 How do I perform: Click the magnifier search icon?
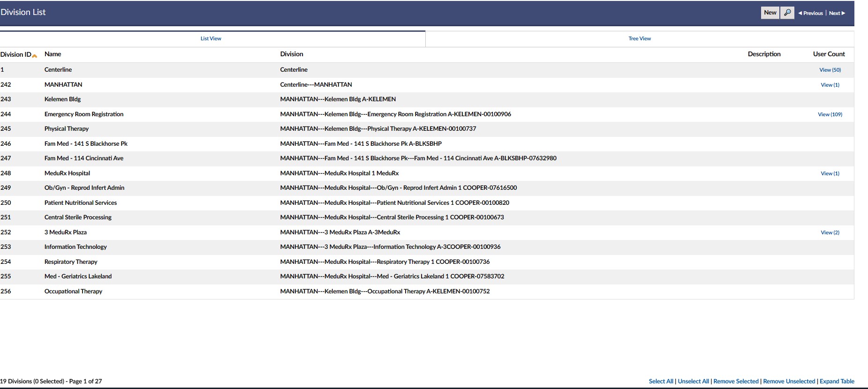click(787, 13)
